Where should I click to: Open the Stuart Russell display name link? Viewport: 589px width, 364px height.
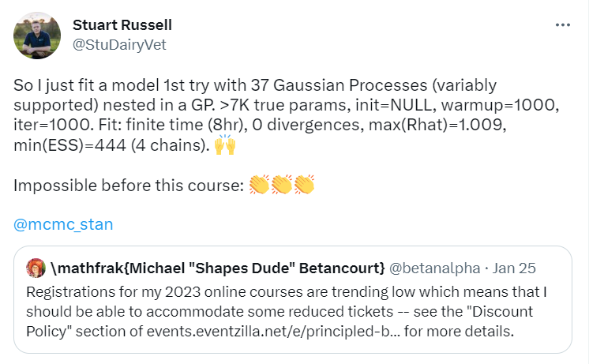pyautogui.click(x=122, y=25)
